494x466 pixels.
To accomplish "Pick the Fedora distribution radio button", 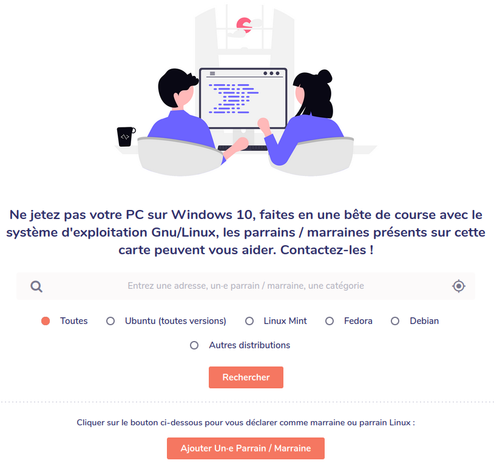I will coord(329,321).
